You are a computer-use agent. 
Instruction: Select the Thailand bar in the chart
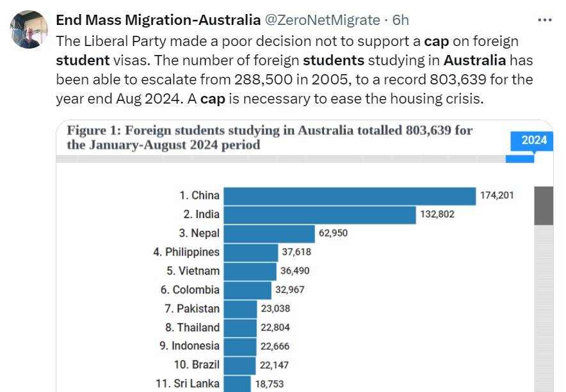pos(239,327)
